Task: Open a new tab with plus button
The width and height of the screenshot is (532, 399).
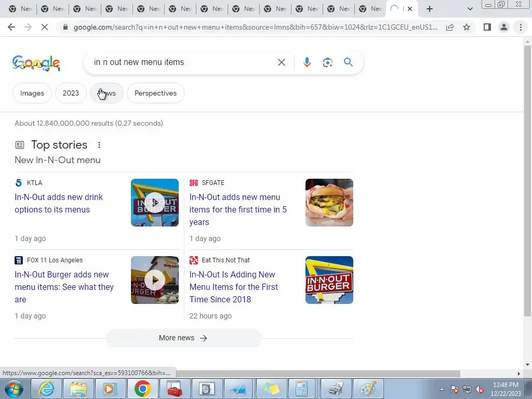Action: click(x=430, y=9)
